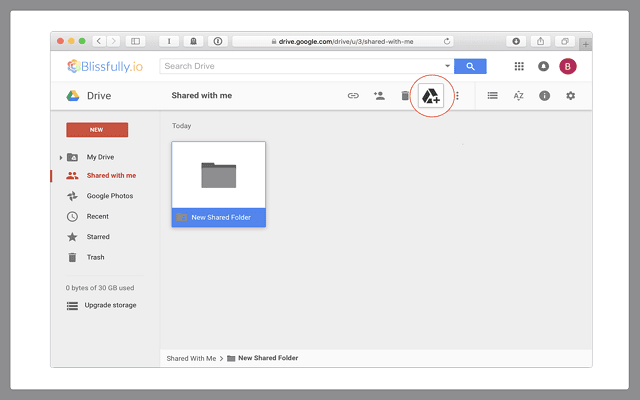This screenshot has width=640, height=400.
Task: Click the Search Drive input field
Action: [x=300, y=66]
